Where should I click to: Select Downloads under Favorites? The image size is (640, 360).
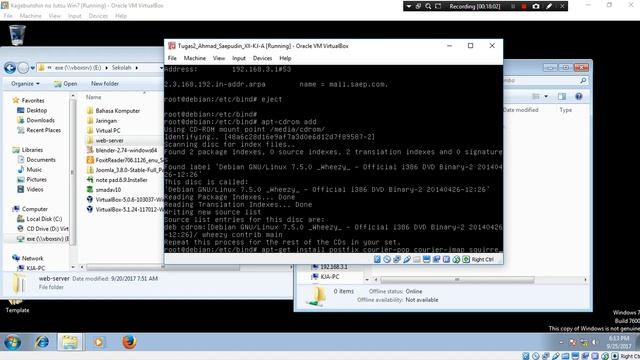click(x=36, y=120)
